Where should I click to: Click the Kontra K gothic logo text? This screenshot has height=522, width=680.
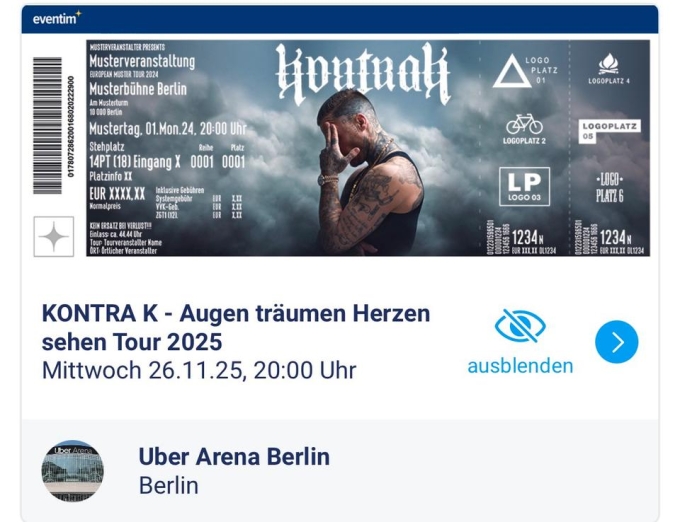pyautogui.click(x=363, y=73)
